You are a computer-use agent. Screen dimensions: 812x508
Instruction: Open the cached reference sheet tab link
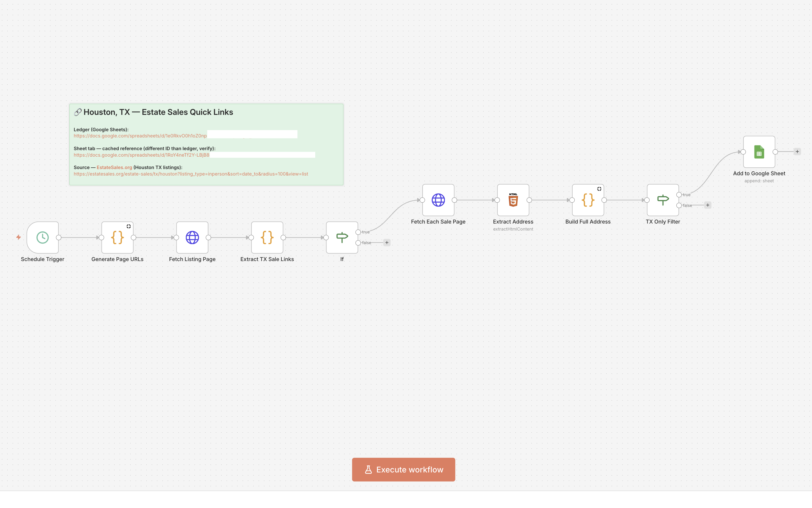(141, 155)
